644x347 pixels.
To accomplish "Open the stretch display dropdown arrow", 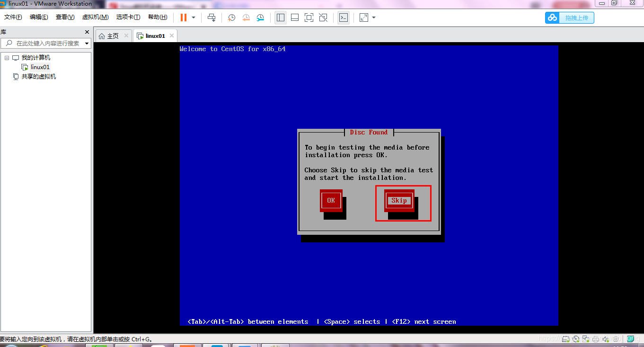I will pyautogui.click(x=374, y=18).
